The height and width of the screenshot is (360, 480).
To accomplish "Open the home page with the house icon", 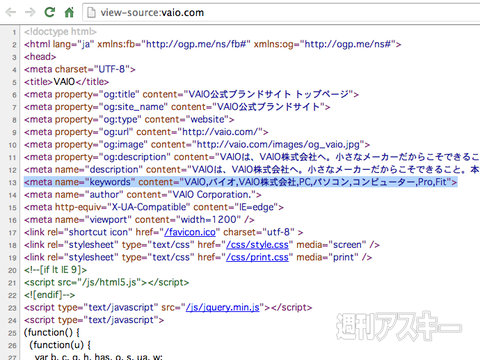I will tap(69, 12).
